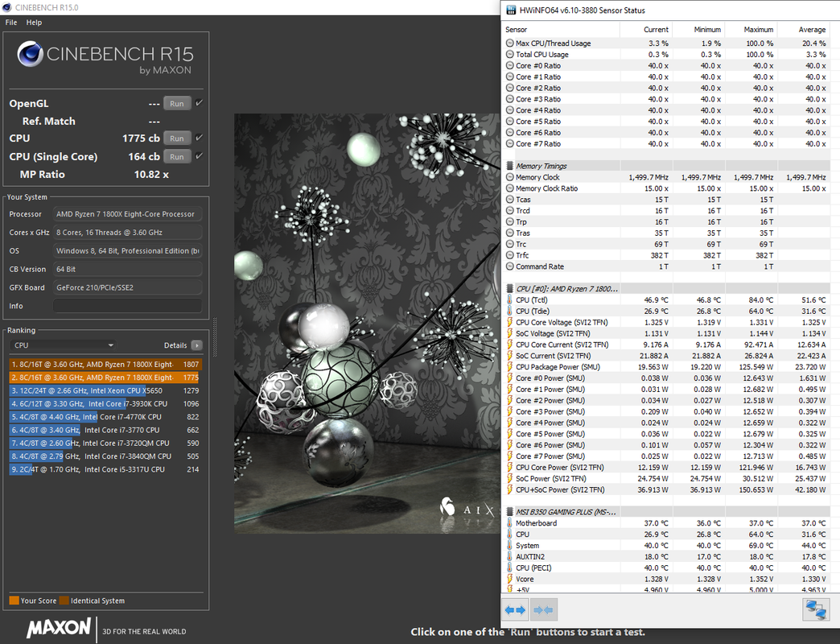Click the MAXON logo at the bottom
Screen dimensions: 840x644
click(x=59, y=628)
